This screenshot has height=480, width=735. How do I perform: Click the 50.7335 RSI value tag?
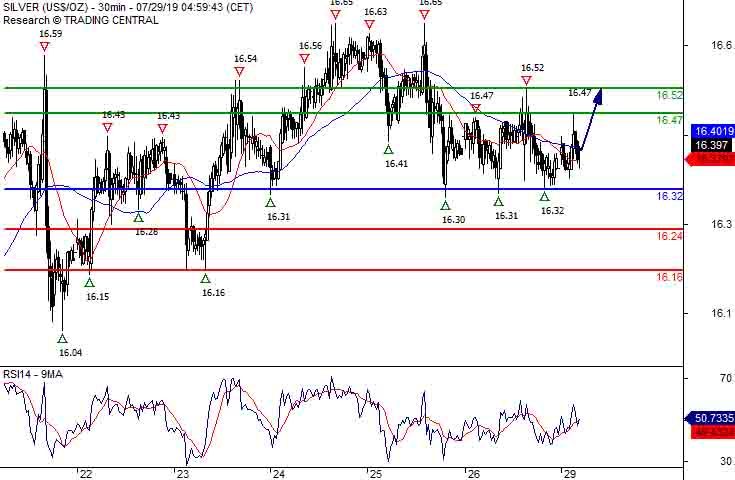(711, 418)
